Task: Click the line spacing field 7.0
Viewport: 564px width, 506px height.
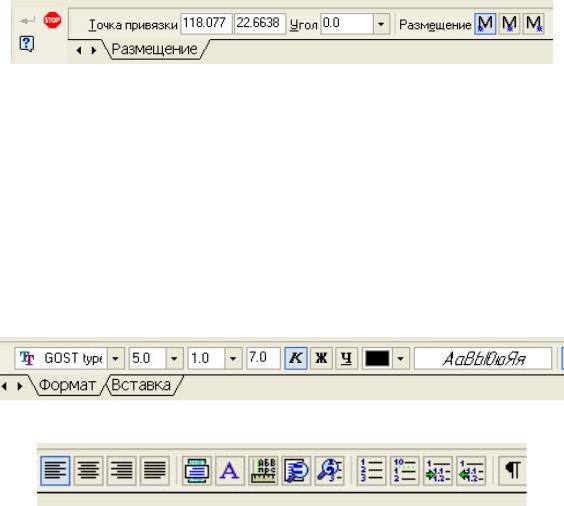Action: click(263, 358)
